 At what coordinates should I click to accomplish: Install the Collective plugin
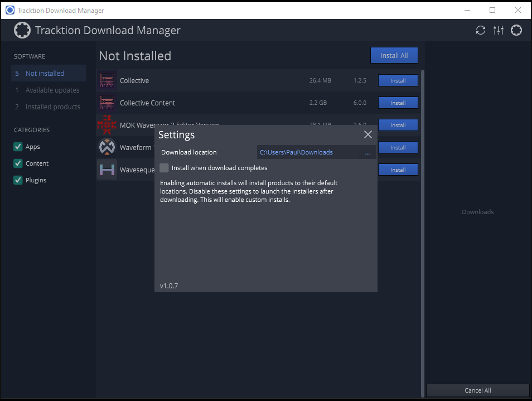[x=398, y=80]
